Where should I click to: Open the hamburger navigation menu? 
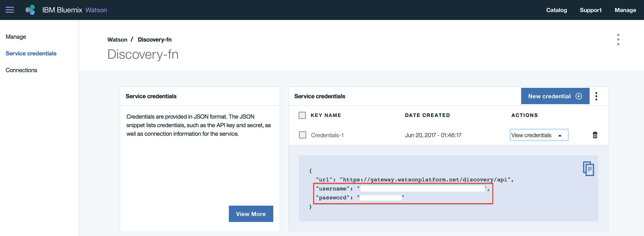pyautogui.click(x=10, y=10)
